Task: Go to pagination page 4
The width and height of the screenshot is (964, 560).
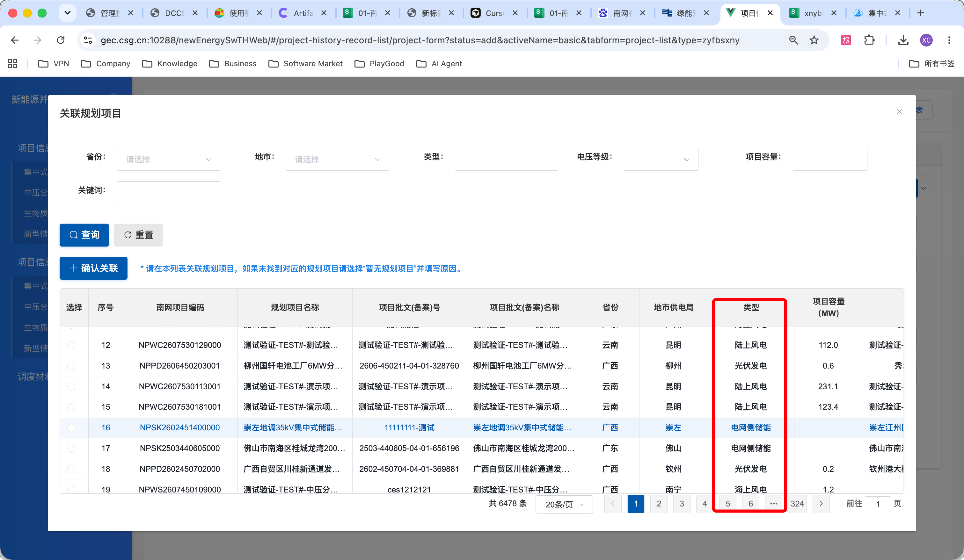Action: click(705, 504)
